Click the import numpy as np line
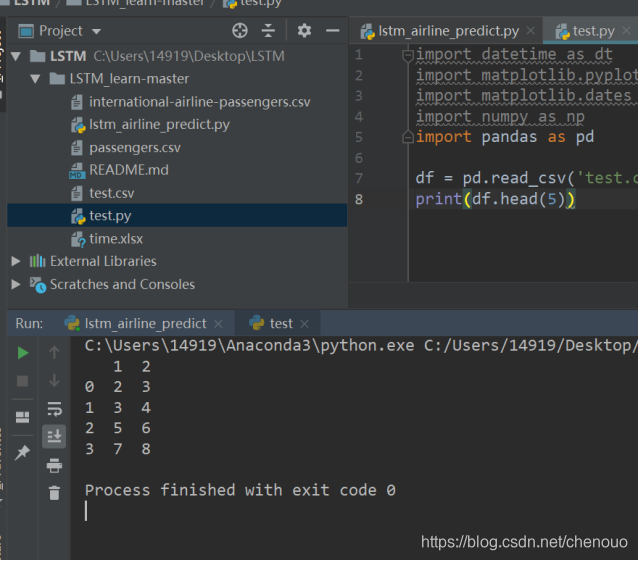The image size is (638, 561). pos(500,117)
